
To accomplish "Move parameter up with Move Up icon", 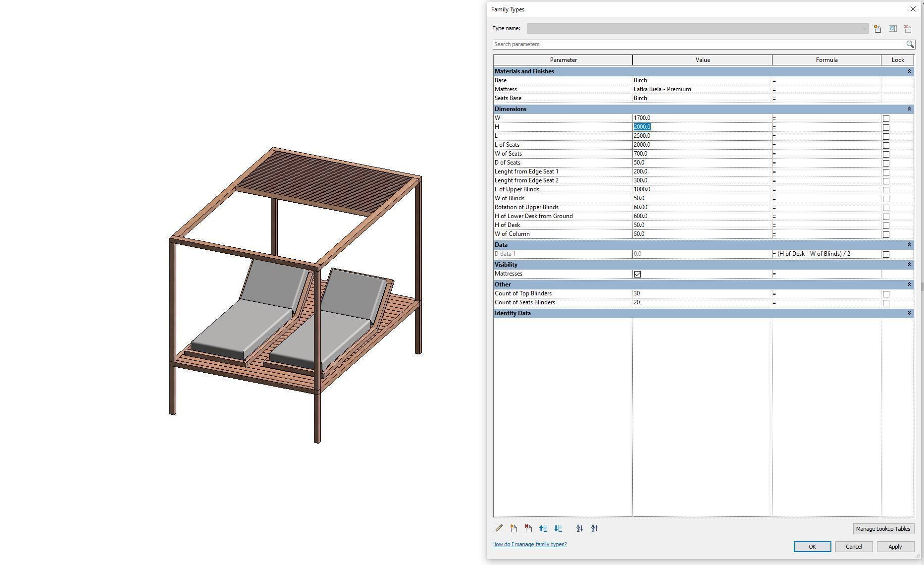I will click(x=543, y=528).
